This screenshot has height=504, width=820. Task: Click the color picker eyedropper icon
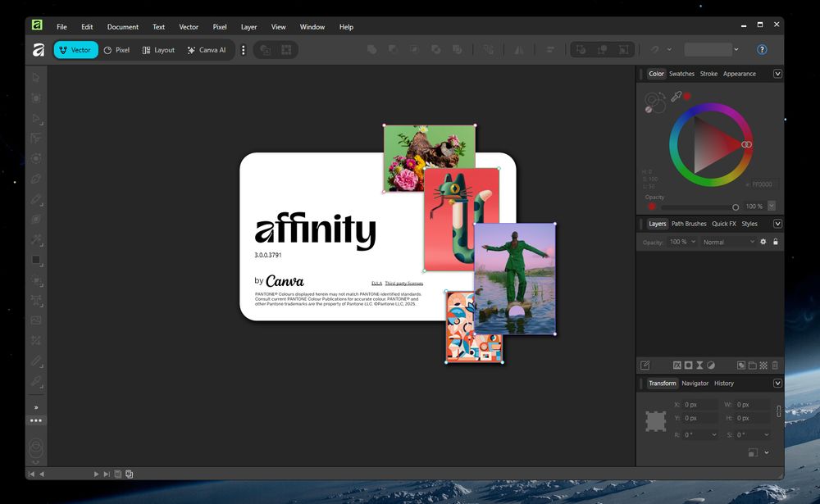[676, 97]
